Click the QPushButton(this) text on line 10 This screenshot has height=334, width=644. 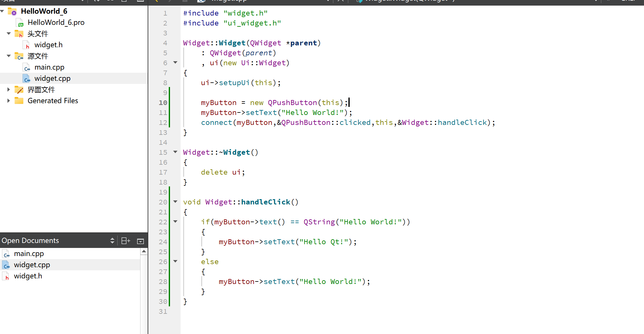[306, 103]
